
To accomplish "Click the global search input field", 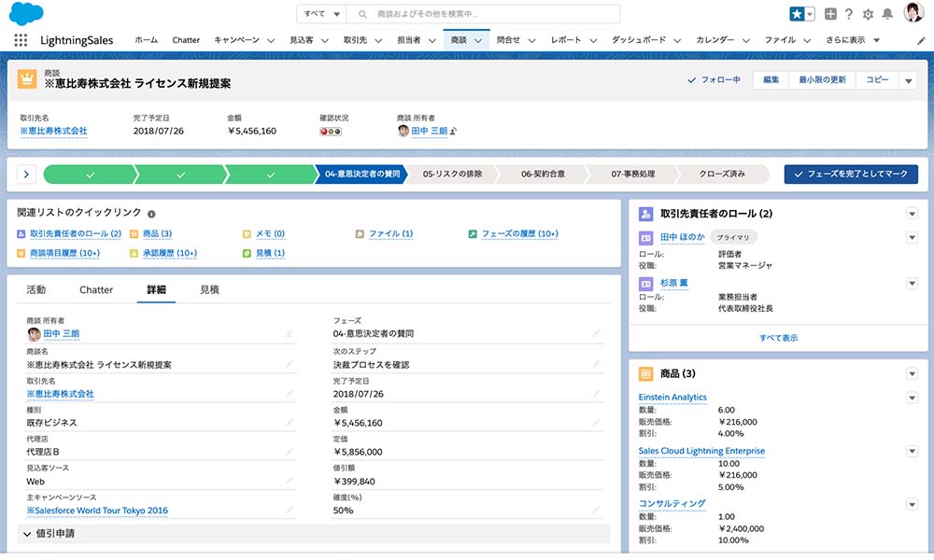I will coord(483,14).
